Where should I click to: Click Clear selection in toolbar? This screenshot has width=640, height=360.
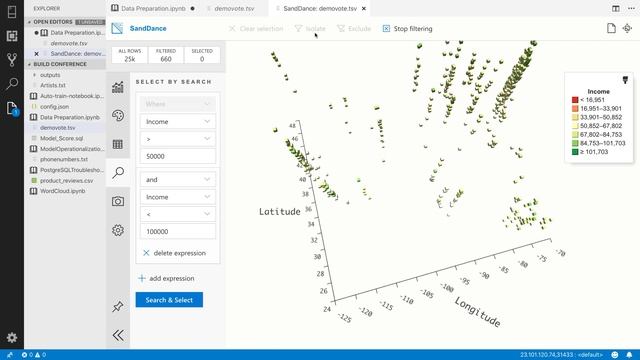[256, 29]
